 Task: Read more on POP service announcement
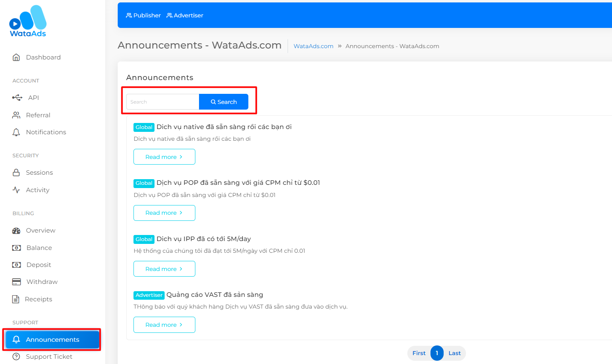pyautogui.click(x=164, y=213)
